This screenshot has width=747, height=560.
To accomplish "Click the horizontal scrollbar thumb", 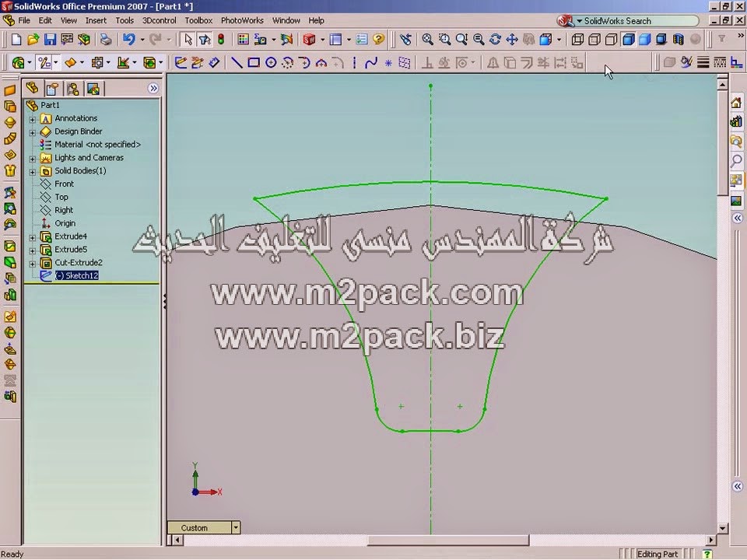I will click(x=448, y=540).
